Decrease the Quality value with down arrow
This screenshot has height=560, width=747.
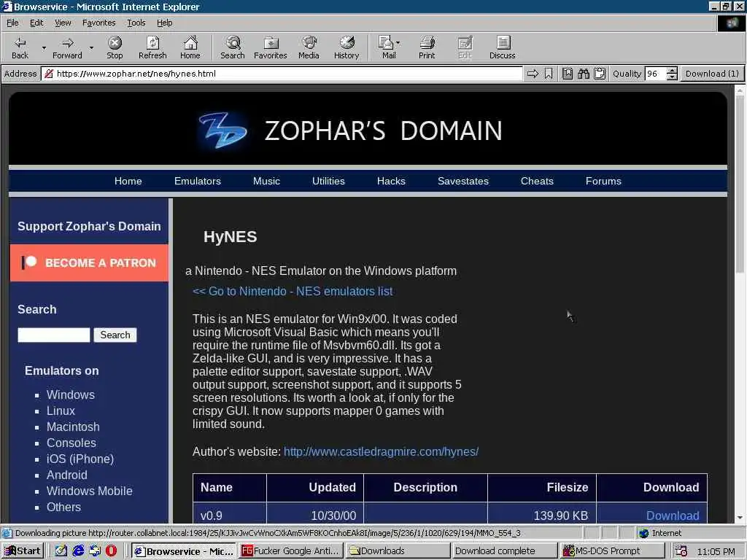(x=672, y=77)
